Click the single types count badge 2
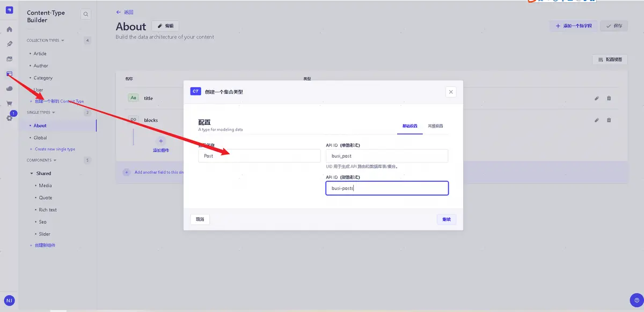Image resolution: width=644 pixels, height=312 pixels. [87, 113]
